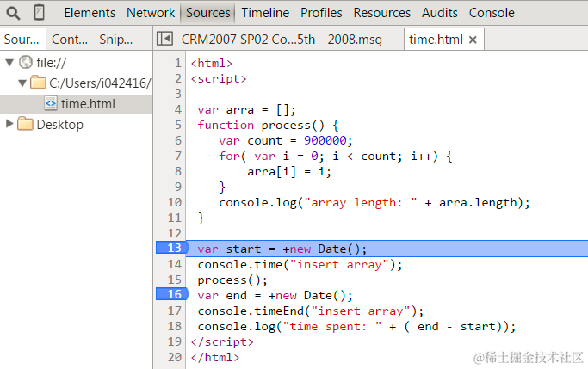Screen dimensions: 588x369
Task: Click the time.html file icon
Action: point(51,103)
